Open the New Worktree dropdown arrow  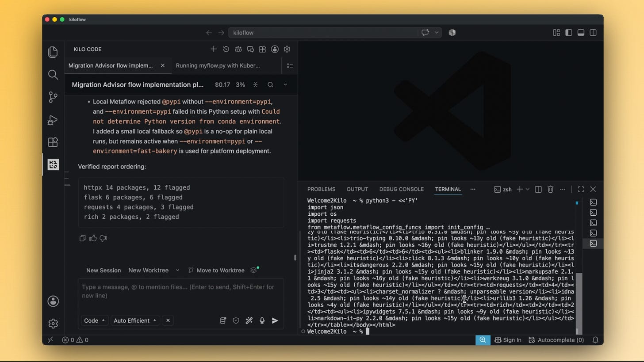coord(177,270)
